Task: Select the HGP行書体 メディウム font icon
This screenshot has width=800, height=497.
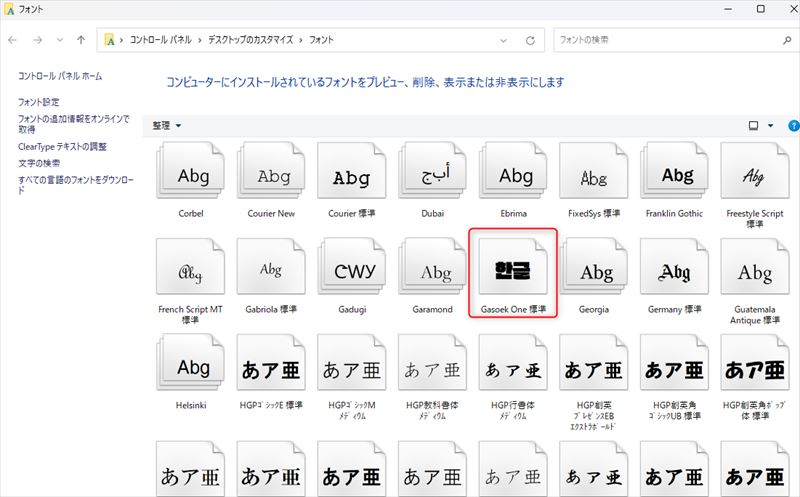Action: (513, 362)
